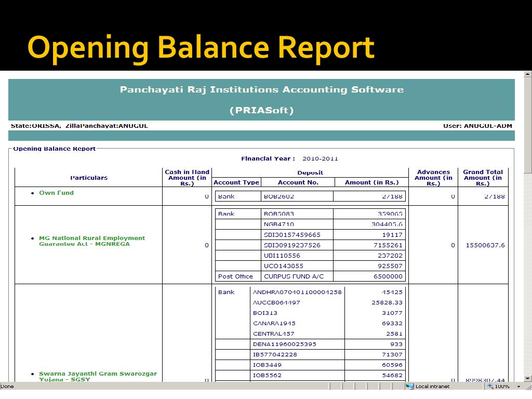This screenshot has width=532, height=399.
Task: Select account number BOB5083
Action: [279, 214]
